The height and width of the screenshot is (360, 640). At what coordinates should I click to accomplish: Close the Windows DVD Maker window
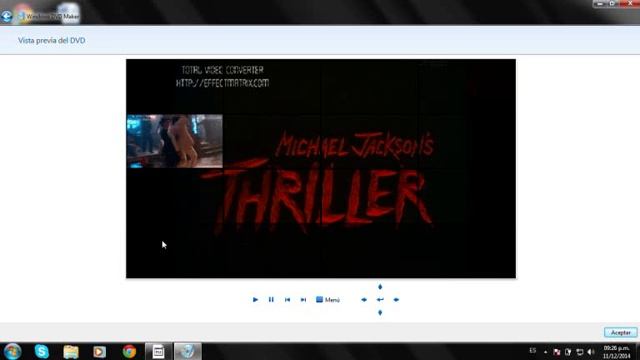(629, 3)
